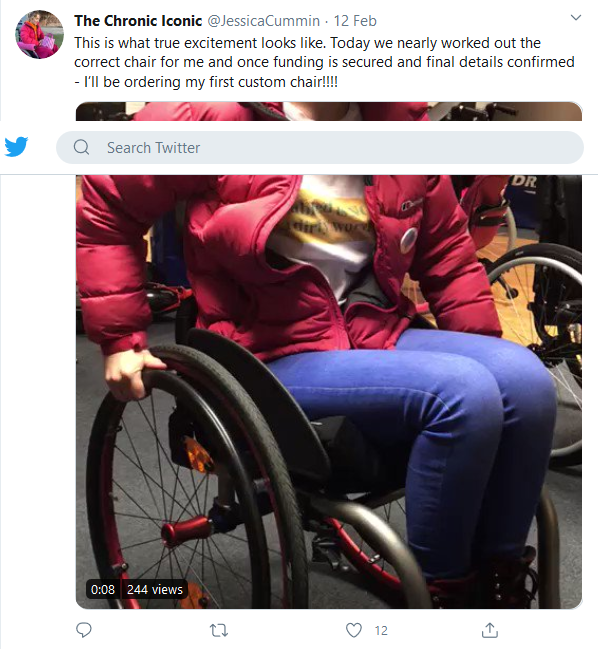The height and width of the screenshot is (649, 598).
Task: Click the Twitter bird logo
Action: (16, 147)
